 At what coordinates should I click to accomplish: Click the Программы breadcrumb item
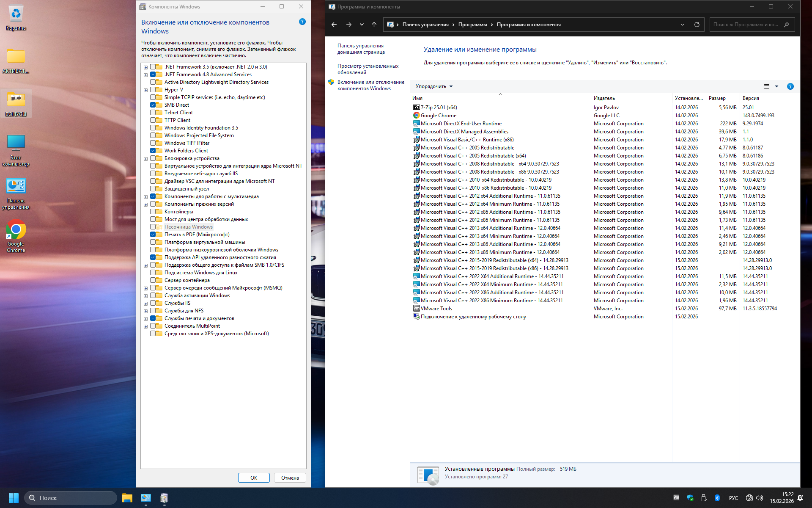coord(472,25)
